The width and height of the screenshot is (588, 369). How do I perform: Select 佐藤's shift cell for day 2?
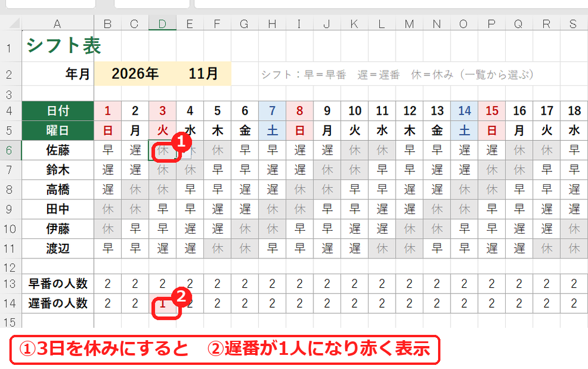coord(135,150)
